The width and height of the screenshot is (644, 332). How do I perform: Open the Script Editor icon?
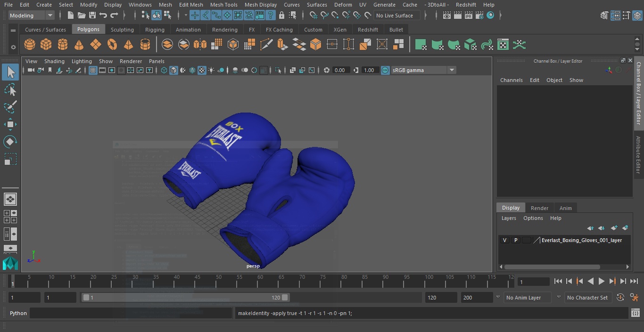(x=635, y=313)
